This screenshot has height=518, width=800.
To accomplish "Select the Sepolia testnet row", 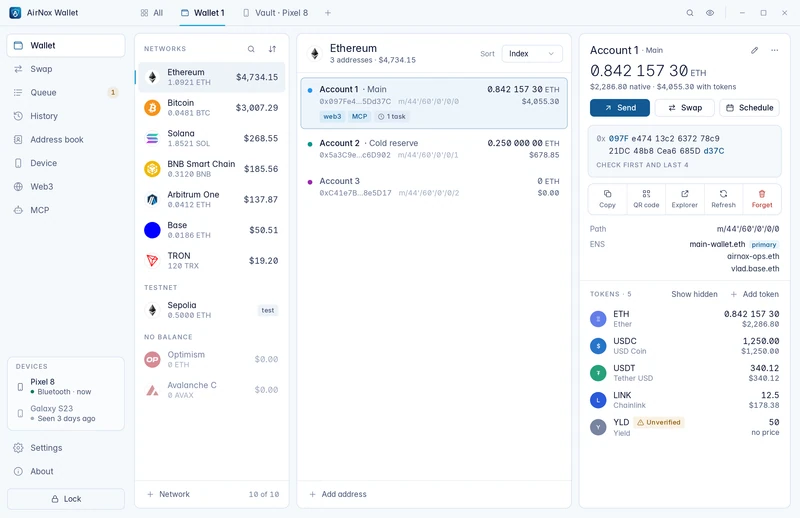I will (211, 310).
